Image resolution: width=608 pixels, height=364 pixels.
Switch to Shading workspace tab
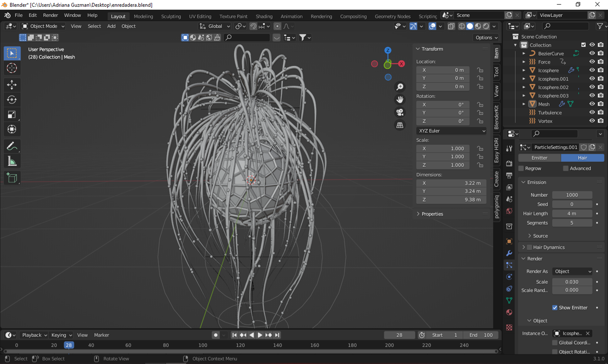(x=264, y=16)
